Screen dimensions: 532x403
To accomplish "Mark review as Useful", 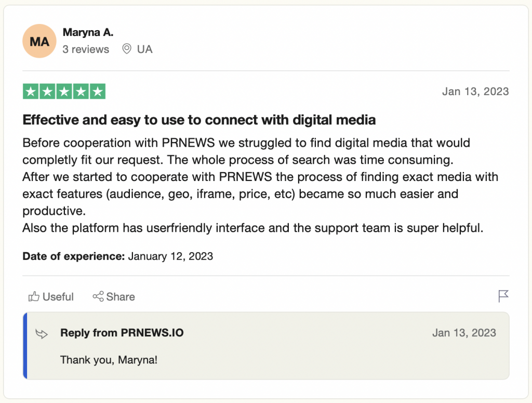I will click(51, 296).
